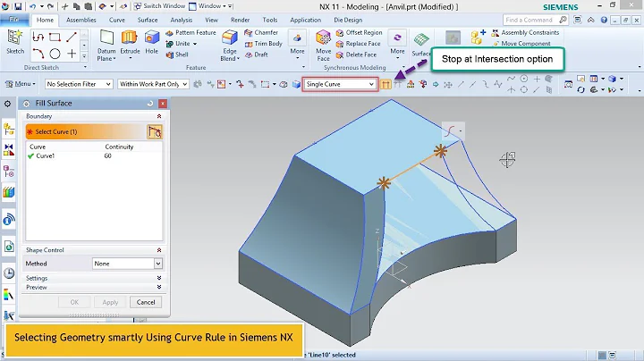The height and width of the screenshot is (361, 644).
Task: Open the Menu dropdown button
Action: click(20, 84)
